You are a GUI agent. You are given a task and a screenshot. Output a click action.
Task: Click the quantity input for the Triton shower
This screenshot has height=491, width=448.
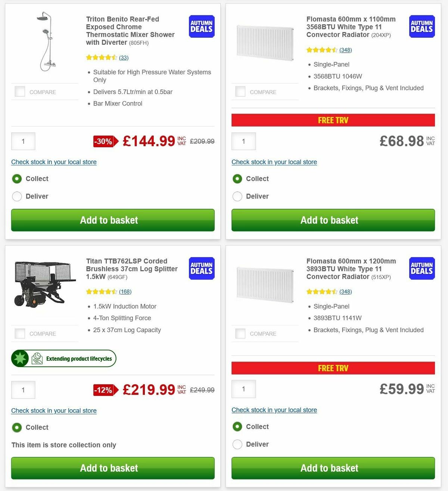[23, 141]
